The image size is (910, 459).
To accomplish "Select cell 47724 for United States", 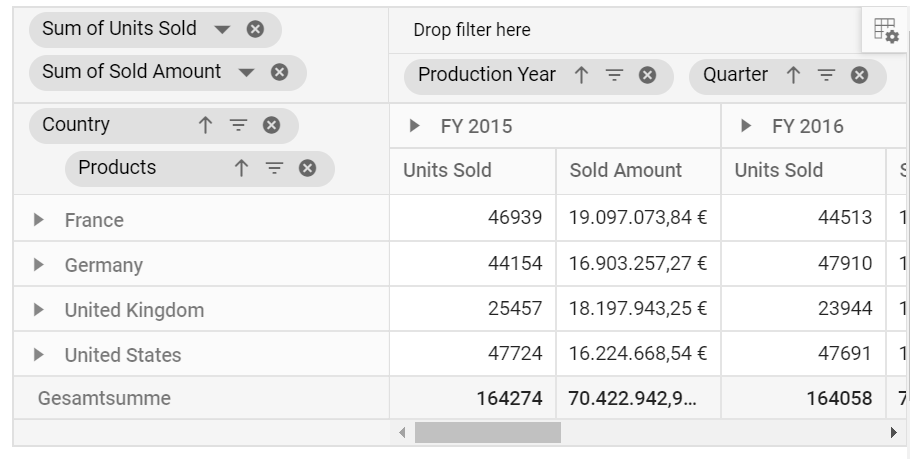I will (x=472, y=353).
